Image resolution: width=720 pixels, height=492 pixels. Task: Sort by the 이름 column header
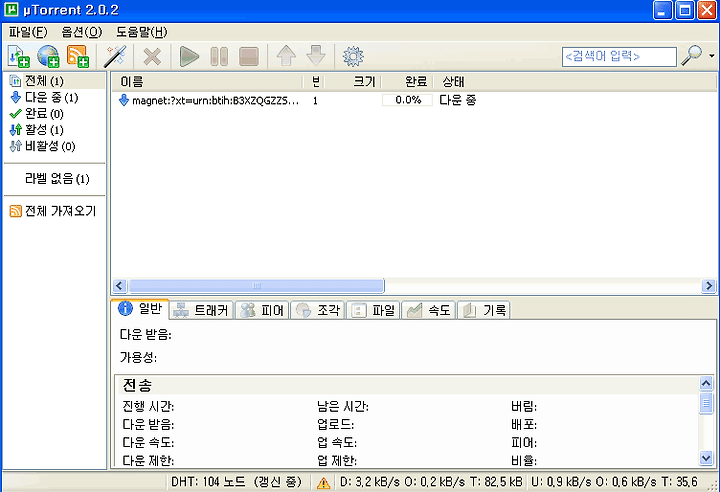[x=207, y=82]
